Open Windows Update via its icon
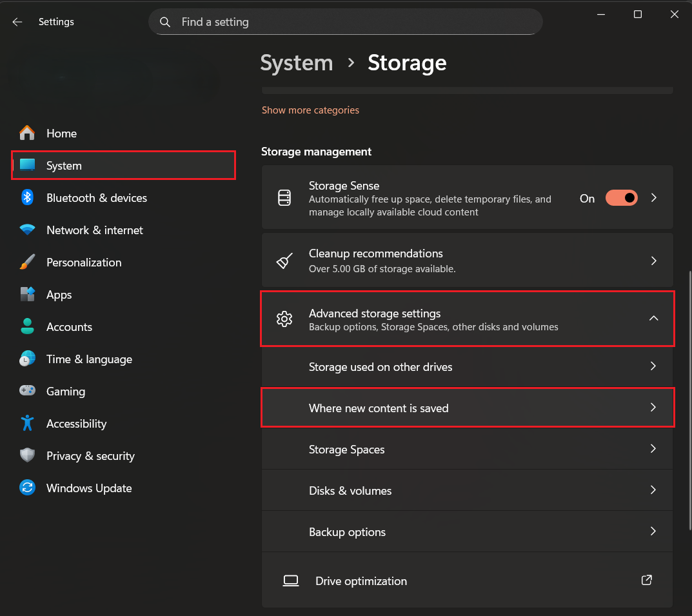Image resolution: width=692 pixels, height=616 pixels. coord(26,488)
